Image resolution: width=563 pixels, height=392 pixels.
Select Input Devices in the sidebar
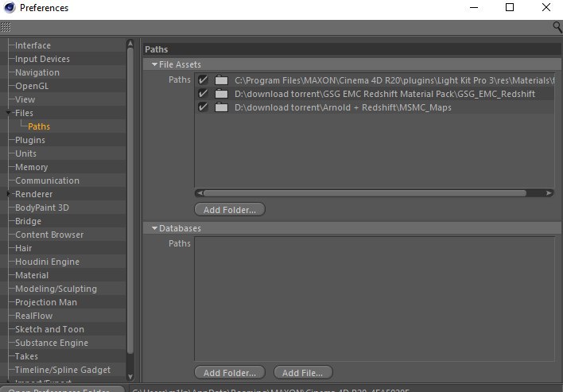(42, 59)
